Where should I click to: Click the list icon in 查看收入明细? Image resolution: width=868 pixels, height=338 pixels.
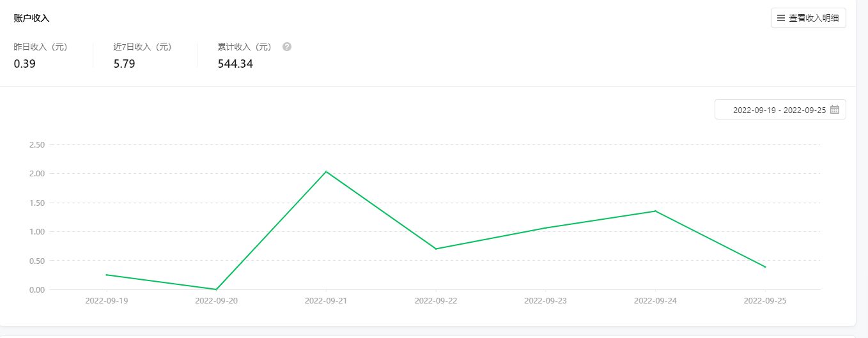point(780,19)
